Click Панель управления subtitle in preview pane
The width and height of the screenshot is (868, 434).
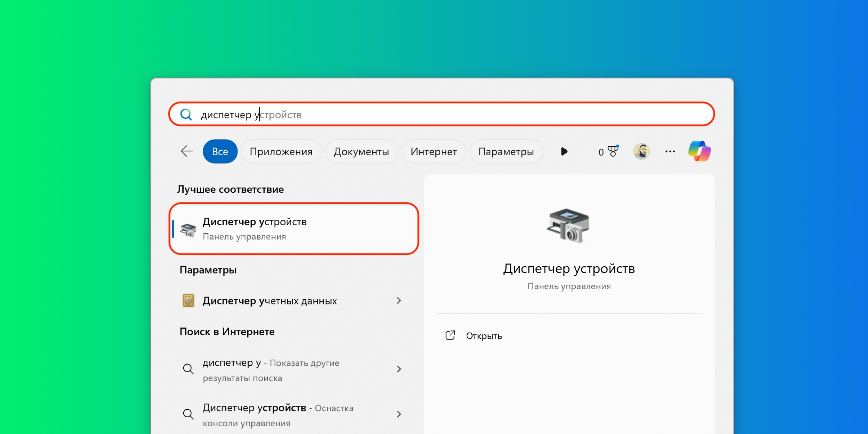[569, 286]
